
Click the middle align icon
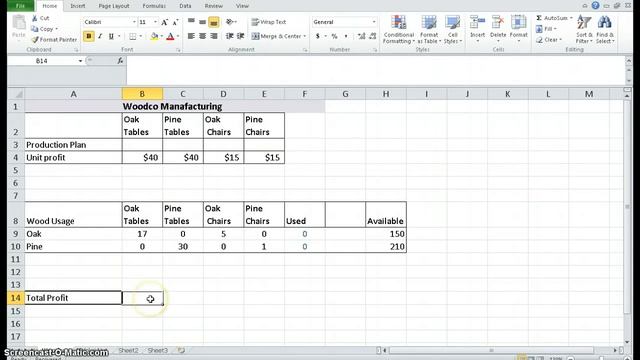click(202, 22)
